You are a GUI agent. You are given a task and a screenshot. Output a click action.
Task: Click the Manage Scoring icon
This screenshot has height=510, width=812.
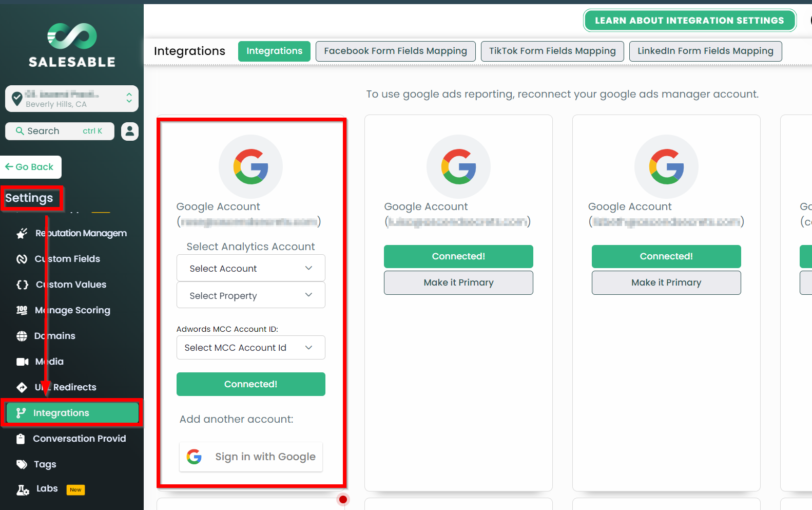[22, 310]
